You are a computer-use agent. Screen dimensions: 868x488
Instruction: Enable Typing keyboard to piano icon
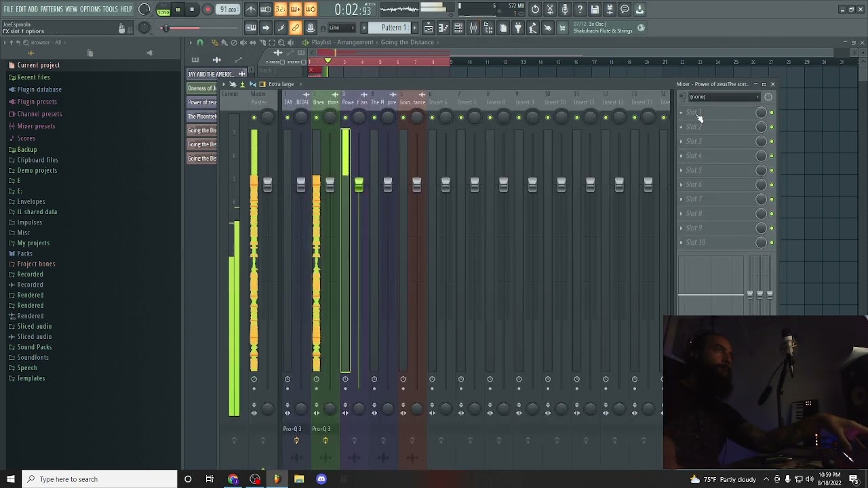251,28
